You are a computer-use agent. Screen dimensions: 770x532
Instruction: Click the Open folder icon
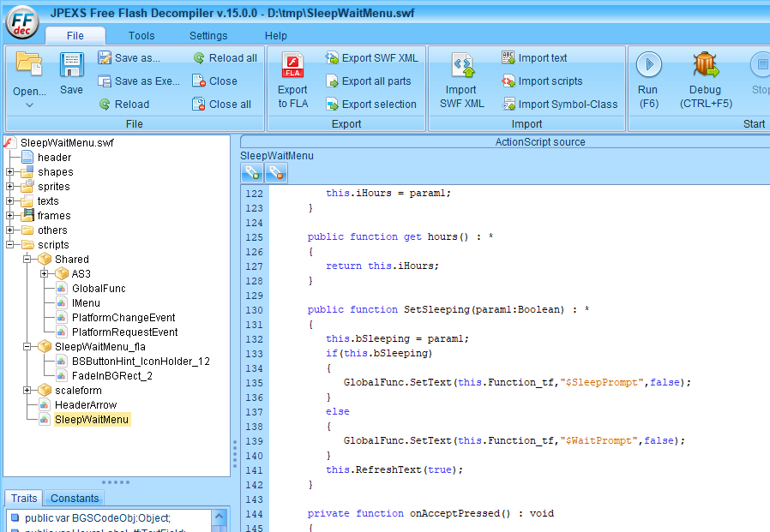click(x=29, y=63)
